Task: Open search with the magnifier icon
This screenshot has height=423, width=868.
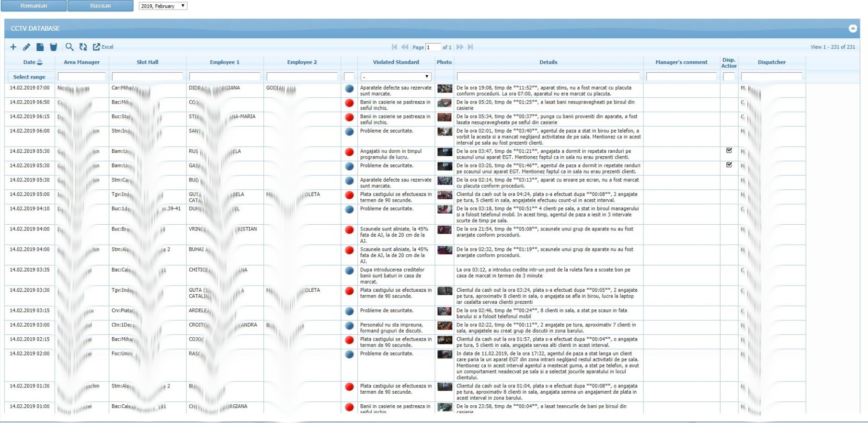Action: 69,47
